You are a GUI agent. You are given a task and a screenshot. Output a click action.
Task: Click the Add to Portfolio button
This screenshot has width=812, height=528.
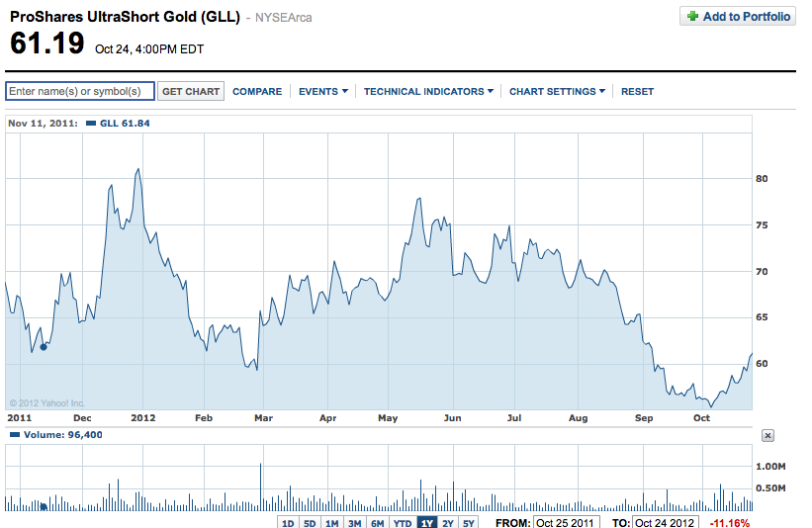738,16
